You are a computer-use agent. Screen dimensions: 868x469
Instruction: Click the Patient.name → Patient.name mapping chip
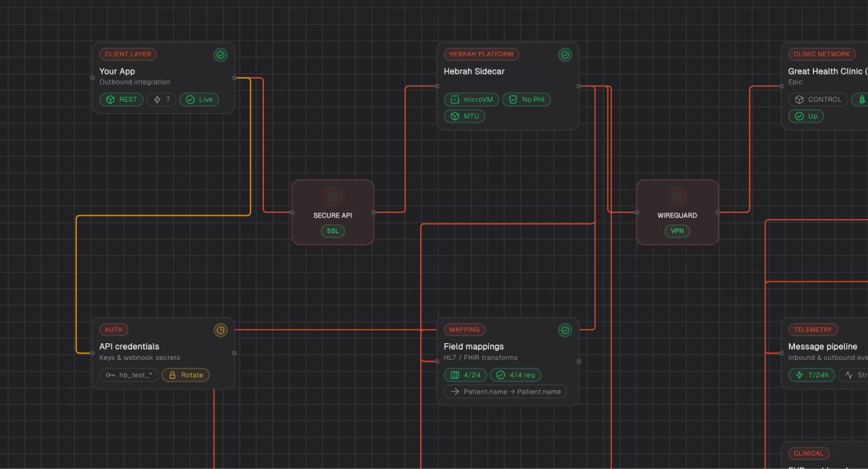pyautogui.click(x=506, y=392)
